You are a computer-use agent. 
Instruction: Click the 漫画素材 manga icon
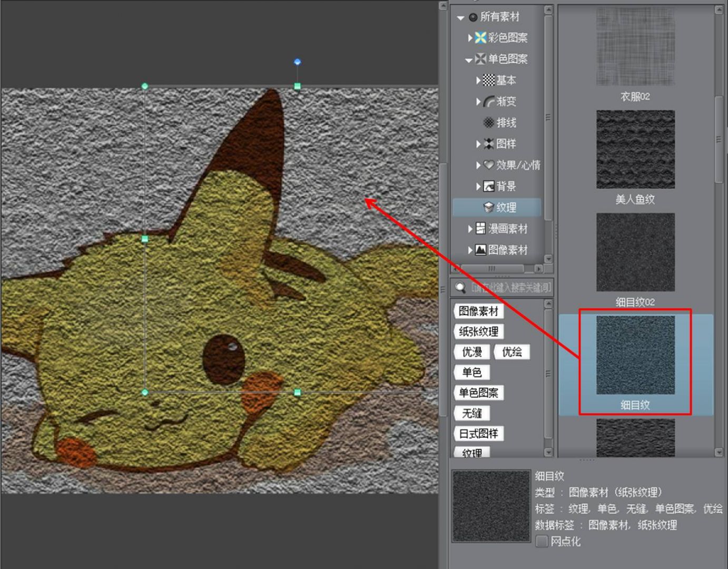tap(480, 228)
